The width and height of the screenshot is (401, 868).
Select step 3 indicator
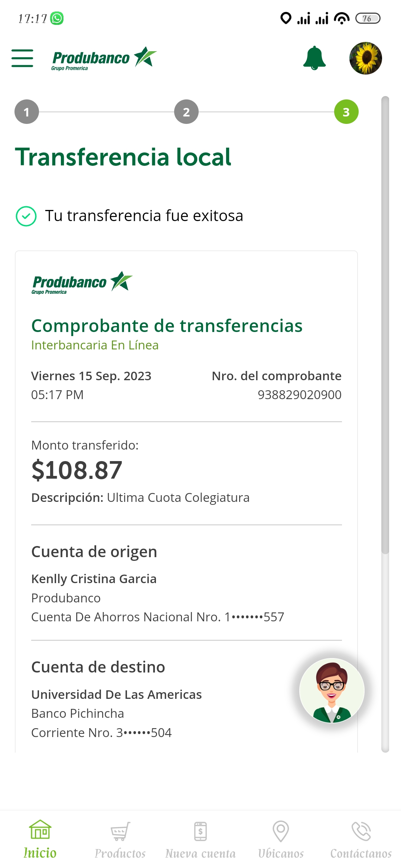click(x=346, y=112)
